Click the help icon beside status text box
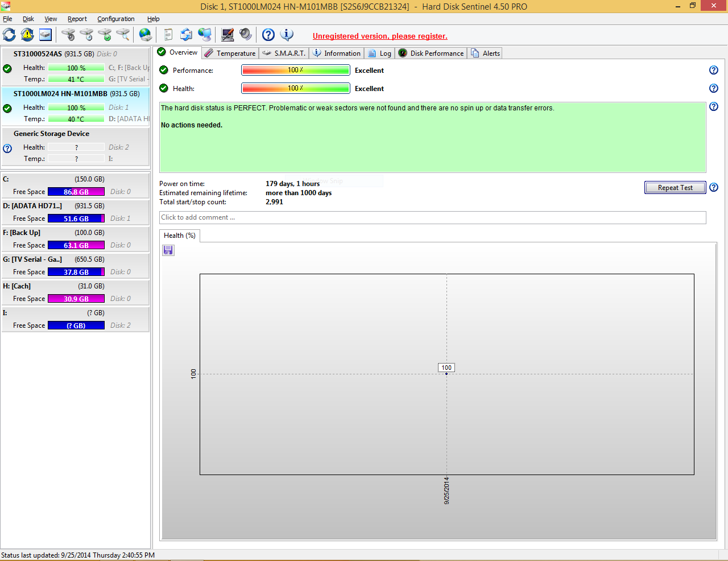 click(x=714, y=106)
